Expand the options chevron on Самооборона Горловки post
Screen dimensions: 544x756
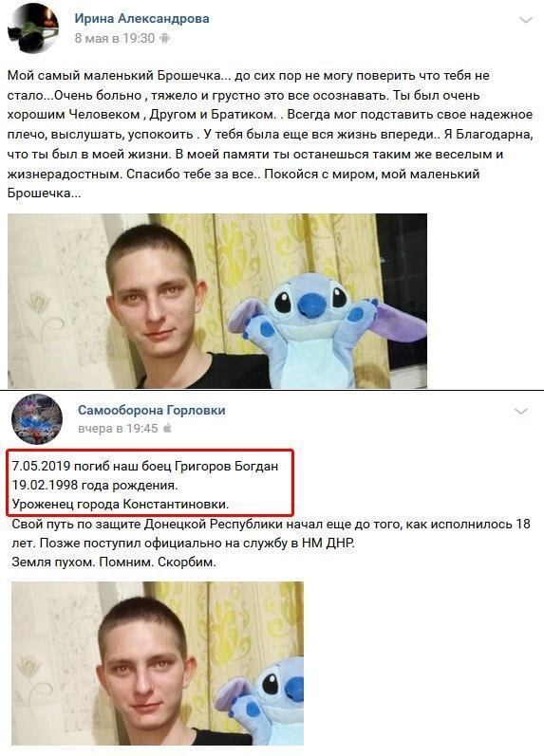click(521, 412)
